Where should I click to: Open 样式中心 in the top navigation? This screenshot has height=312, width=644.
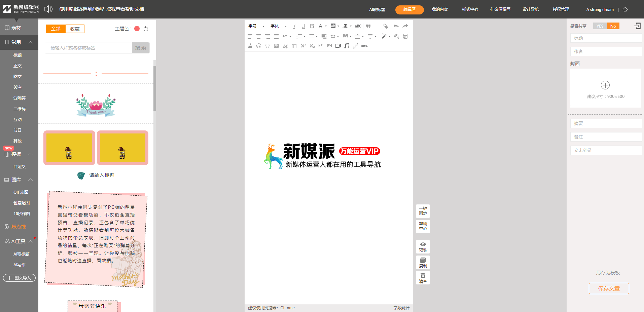[470, 9]
